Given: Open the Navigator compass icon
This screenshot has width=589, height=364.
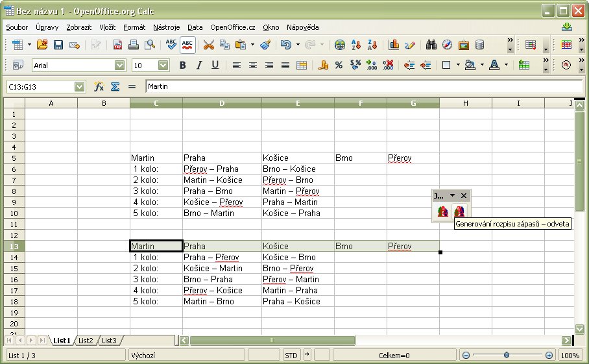Looking at the screenshot, I should [x=447, y=45].
